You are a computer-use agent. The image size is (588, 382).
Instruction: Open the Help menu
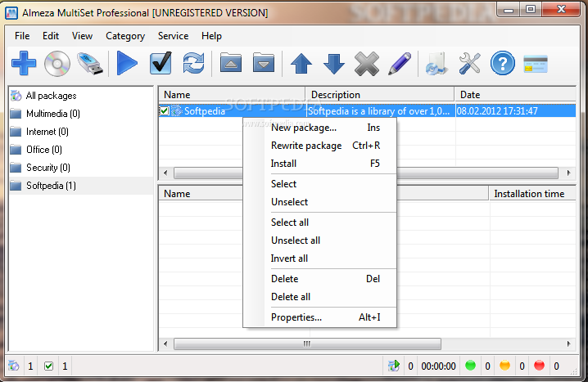pyautogui.click(x=211, y=36)
